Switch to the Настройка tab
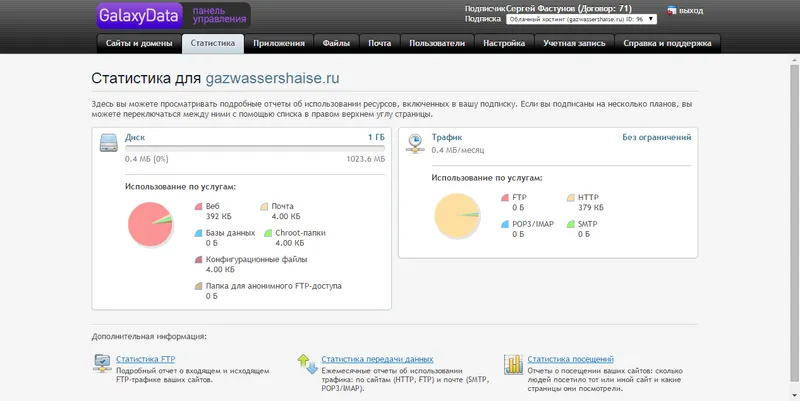This screenshot has width=800, height=401. (x=504, y=43)
